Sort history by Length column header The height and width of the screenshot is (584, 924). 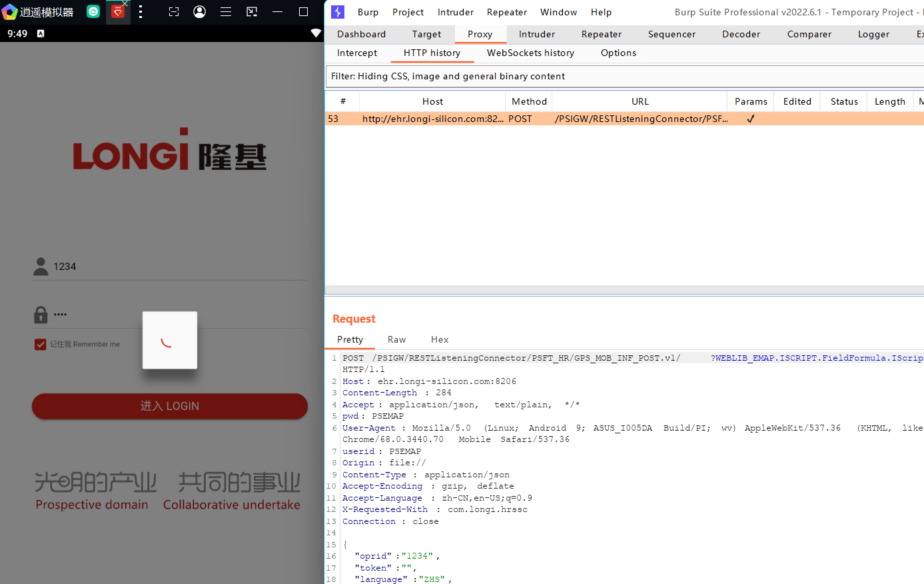click(x=890, y=101)
